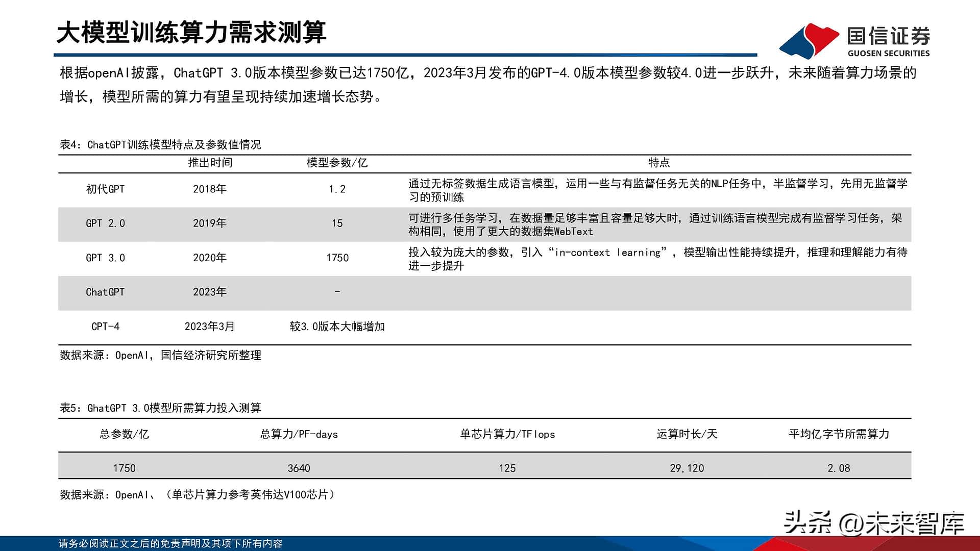Click the GPT 2.0 WebText description
This screenshot has width=980, height=551.
(655, 224)
